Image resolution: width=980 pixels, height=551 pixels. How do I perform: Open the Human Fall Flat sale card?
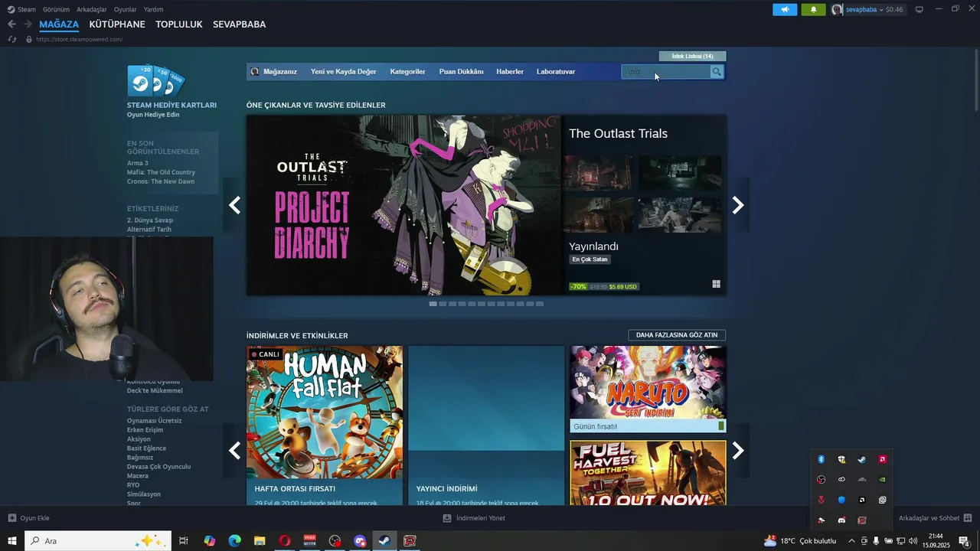325,425
